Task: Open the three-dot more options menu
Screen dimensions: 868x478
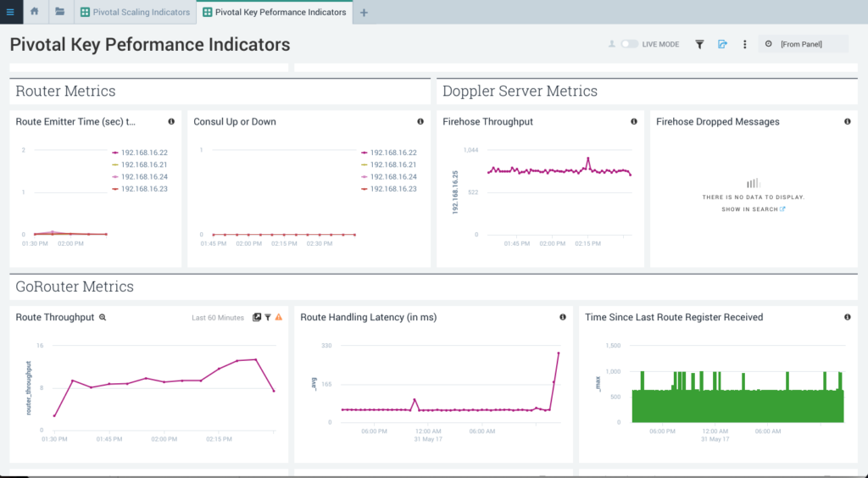Action: pos(744,44)
